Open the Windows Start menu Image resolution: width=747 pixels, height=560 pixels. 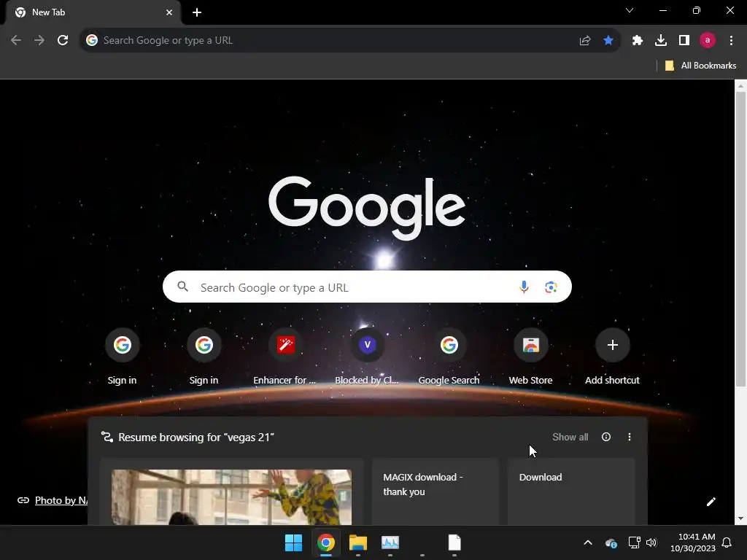pyautogui.click(x=293, y=542)
